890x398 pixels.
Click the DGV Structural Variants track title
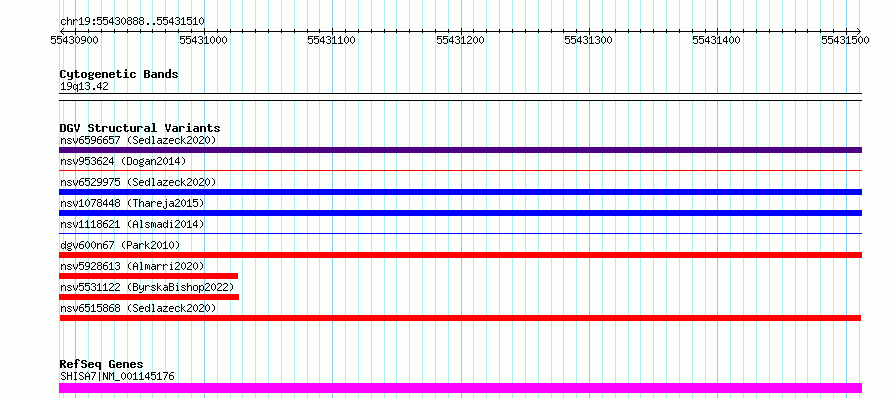(140, 128)
